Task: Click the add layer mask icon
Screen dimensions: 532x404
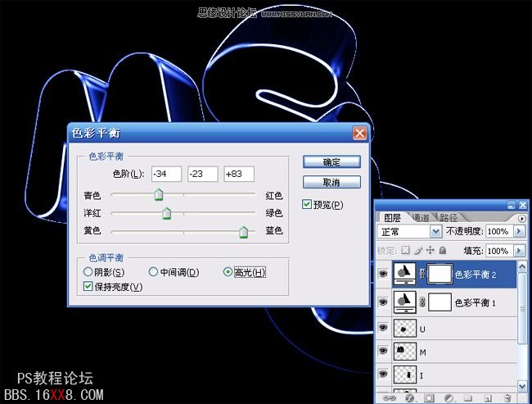Action: tap(427, 398)
